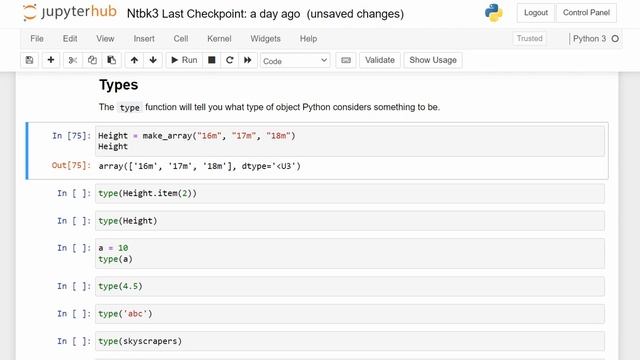Click the Out[75] prompt label
Screen dimensions: 640x360
point(71,165)
